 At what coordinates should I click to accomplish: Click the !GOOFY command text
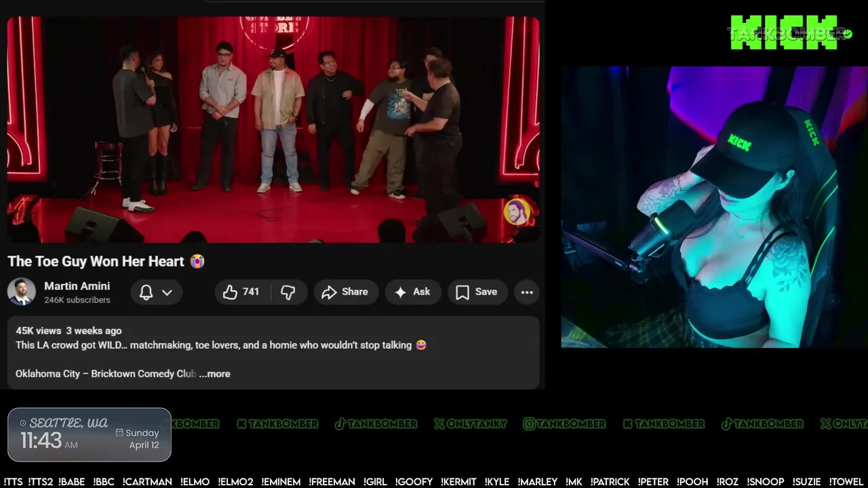[x=413, y=482]
